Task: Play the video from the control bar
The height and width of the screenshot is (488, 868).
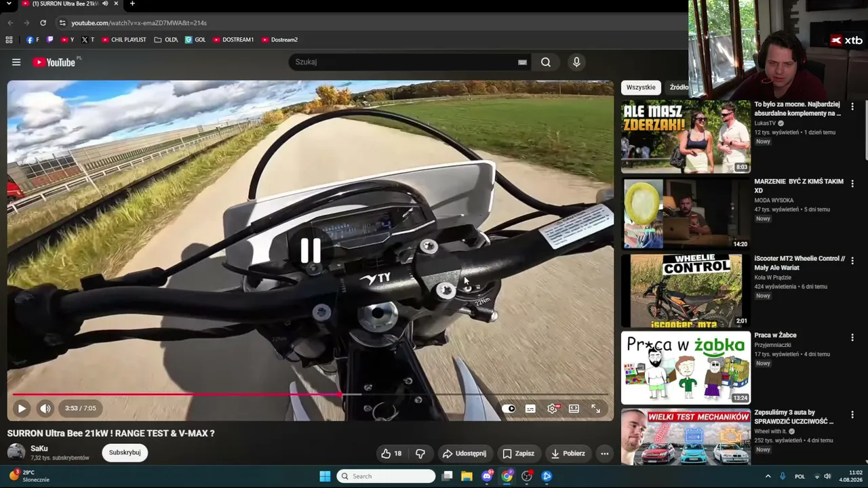Action: [x=22, y=409]
